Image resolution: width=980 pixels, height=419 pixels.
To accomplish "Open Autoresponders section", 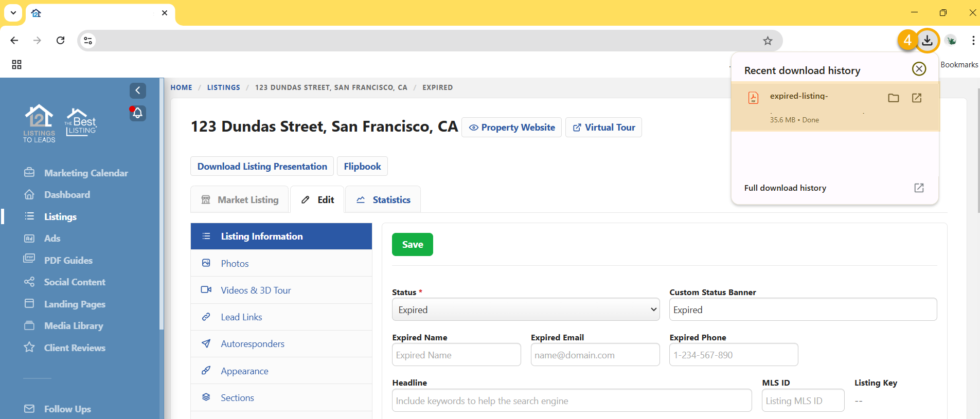I will tap(252, 343).
